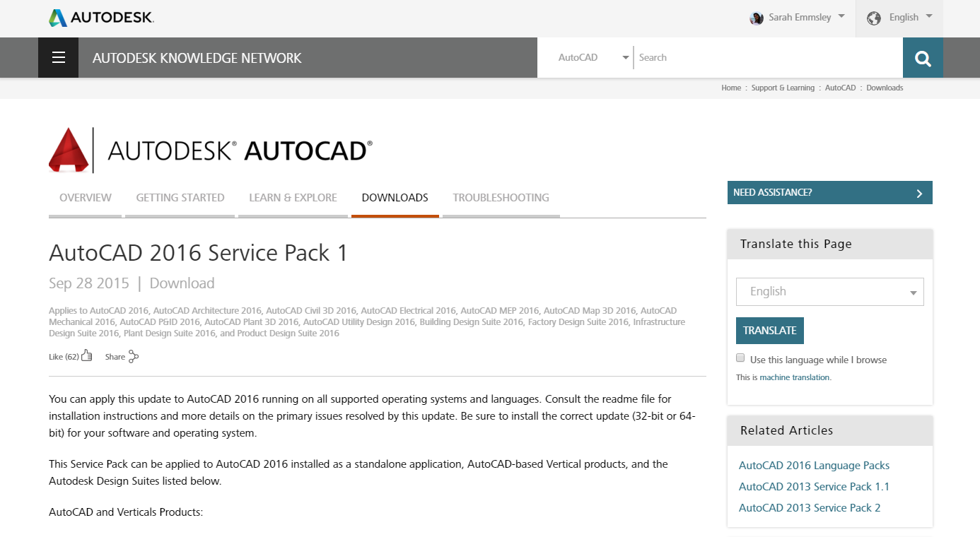
Task: Click the 'Related Articles' heading
Action: pyautogui.click(x=787, y=430)
